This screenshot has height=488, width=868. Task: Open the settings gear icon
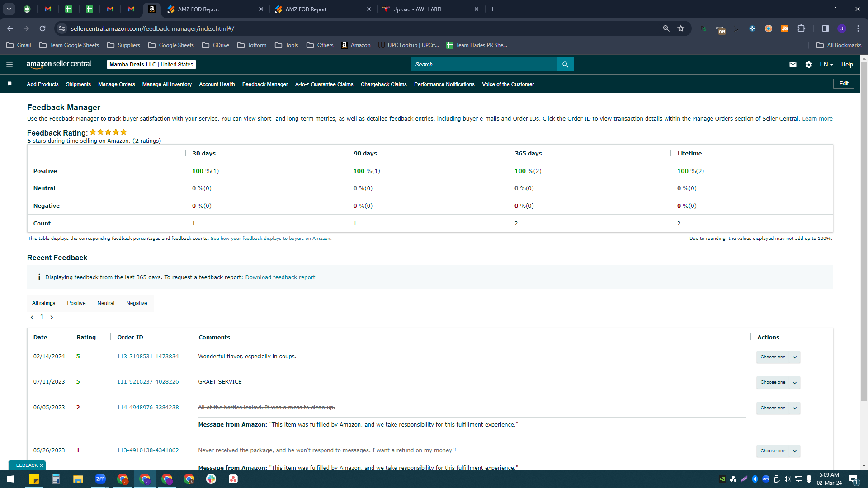coord(809,65)
